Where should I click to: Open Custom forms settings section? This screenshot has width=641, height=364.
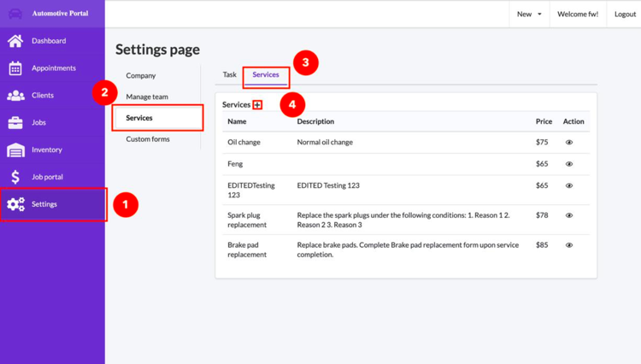148,139
